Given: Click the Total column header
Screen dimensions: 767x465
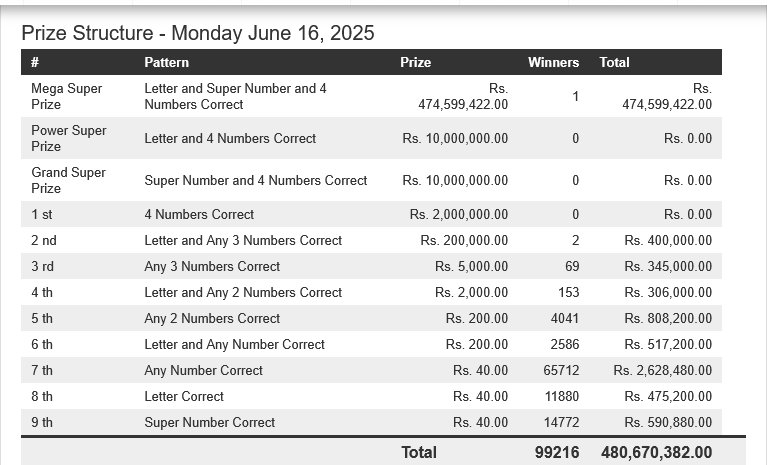Looking at the screenshot, I should point(614,62).
